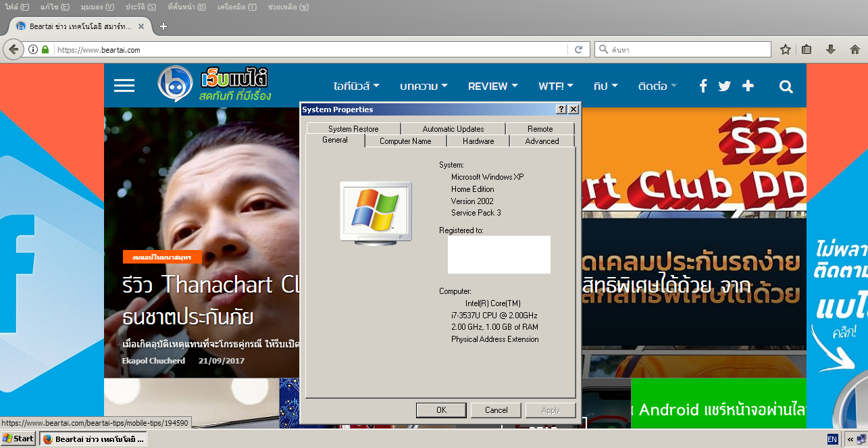Click help question mark in System Properties
The image size is (868, 448).
561,109
